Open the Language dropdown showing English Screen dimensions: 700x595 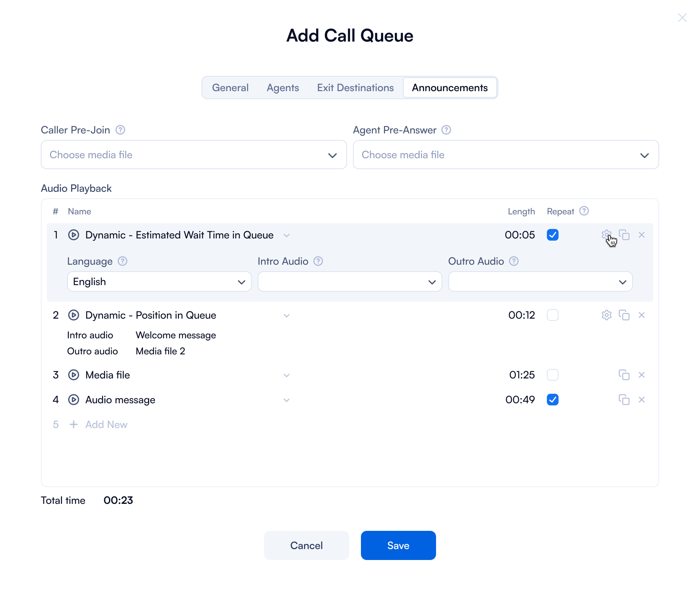159,281
